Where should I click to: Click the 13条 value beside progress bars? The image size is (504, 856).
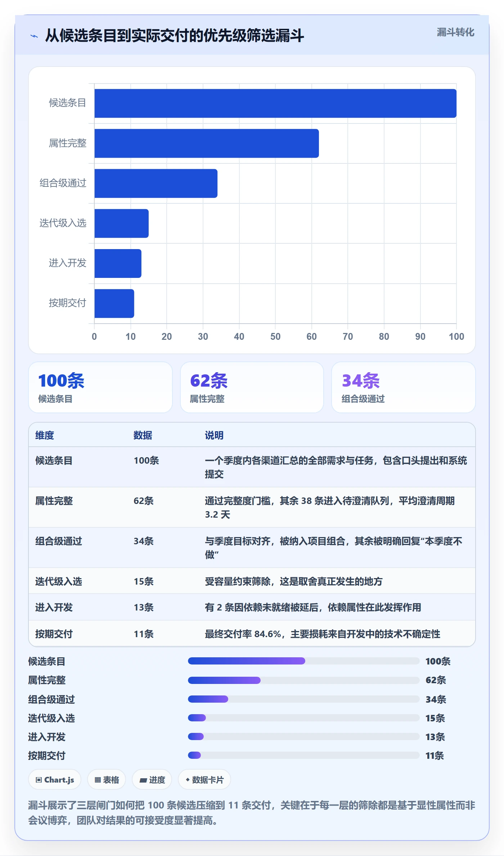click(435, 737)
